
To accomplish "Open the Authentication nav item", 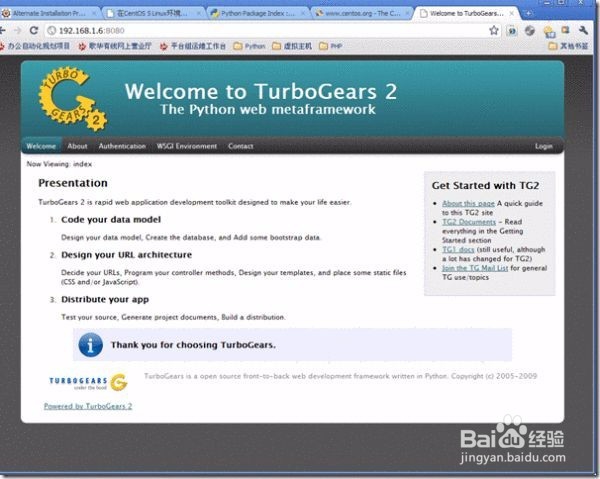I will pos(122,146).
